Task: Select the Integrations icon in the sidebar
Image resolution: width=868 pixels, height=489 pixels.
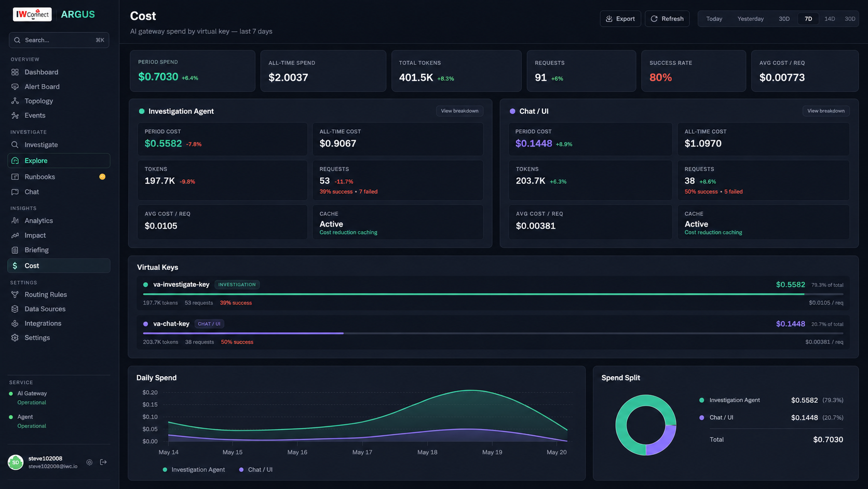Action: (15, 323)
